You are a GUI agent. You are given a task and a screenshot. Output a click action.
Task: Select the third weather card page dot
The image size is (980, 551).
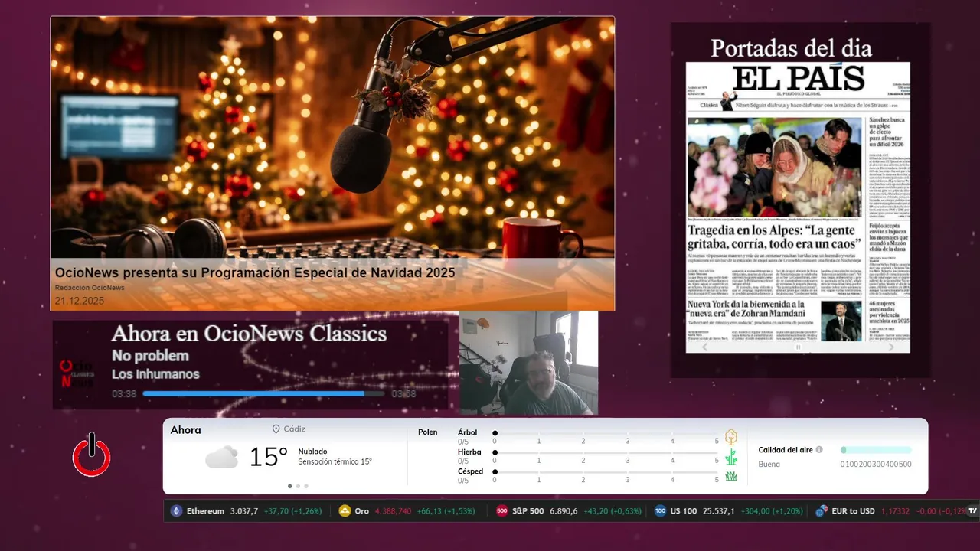306,486
